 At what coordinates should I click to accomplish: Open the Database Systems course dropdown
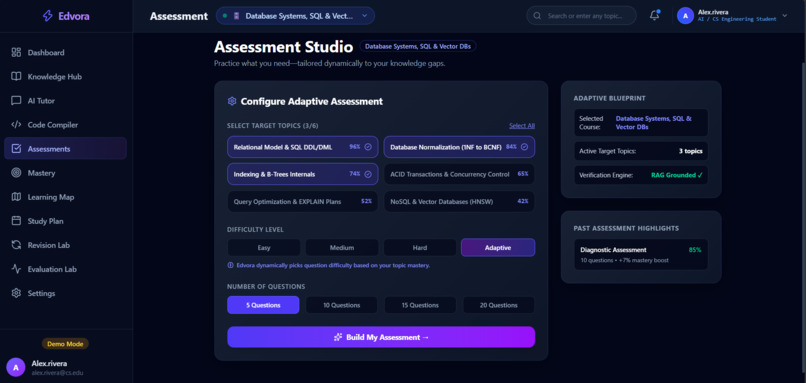pos(295,16)
